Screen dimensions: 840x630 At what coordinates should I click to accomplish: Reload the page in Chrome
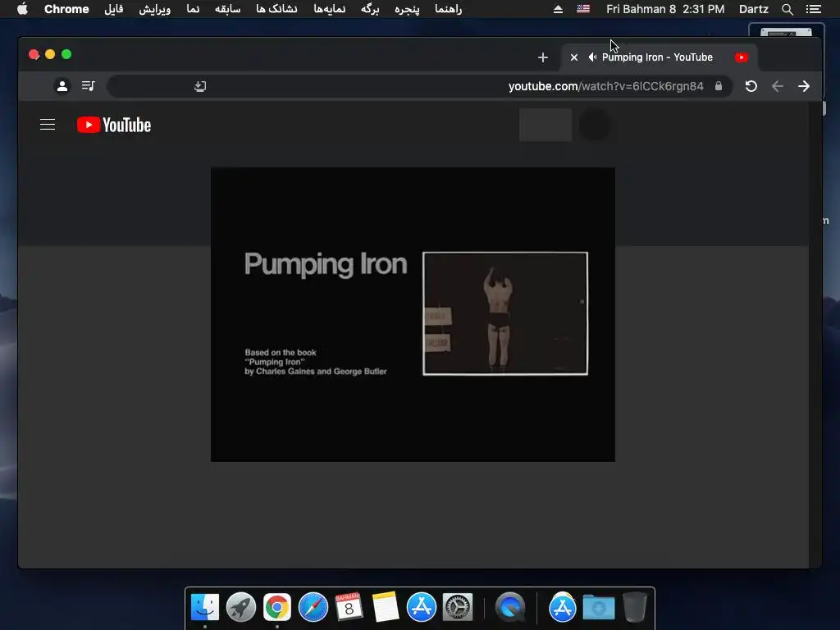point(751,86)
